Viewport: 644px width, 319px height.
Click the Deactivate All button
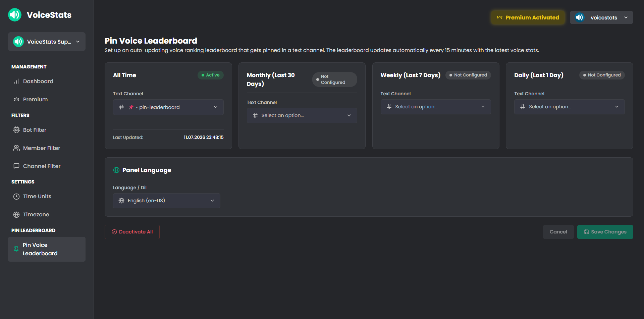(x=132, y=232)
